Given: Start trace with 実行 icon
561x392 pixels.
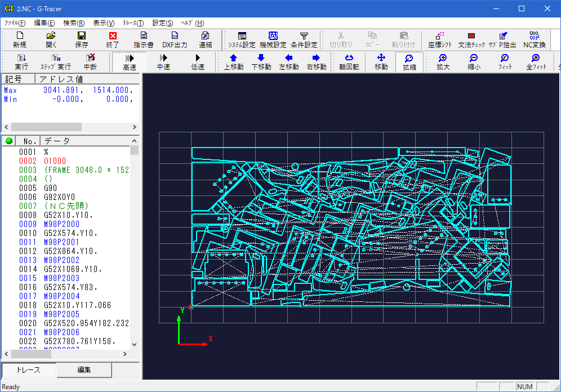Looking at the screenshot, I should coord(21,62).
